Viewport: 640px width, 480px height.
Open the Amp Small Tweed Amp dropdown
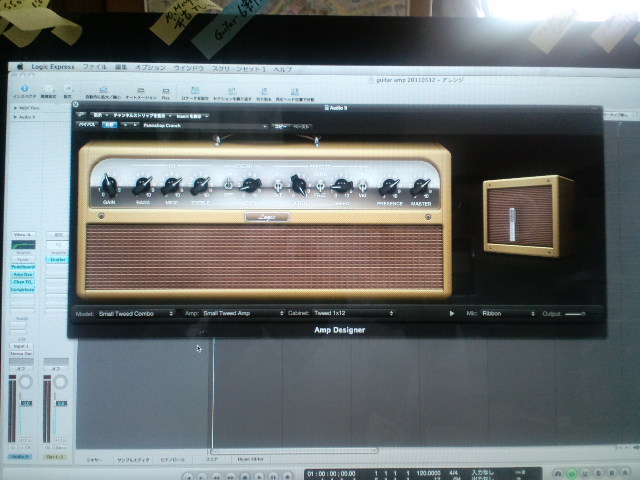(x=243, y=313)
